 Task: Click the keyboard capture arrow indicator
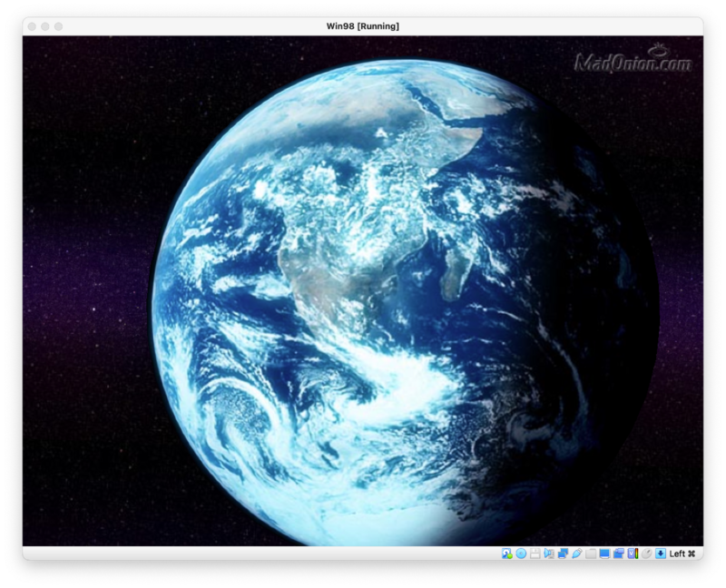click(661, 554)
